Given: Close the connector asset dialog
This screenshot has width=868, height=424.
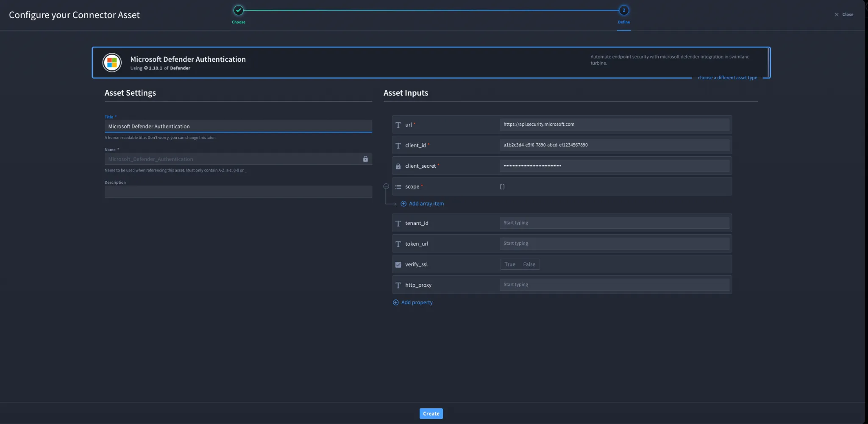Looking at the screenshot, I should pyautogui.click(x=844, y=14).
